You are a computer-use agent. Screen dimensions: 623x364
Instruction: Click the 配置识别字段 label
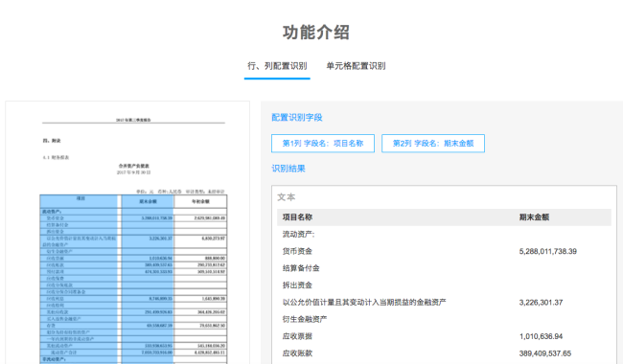(x=297, y=118)
